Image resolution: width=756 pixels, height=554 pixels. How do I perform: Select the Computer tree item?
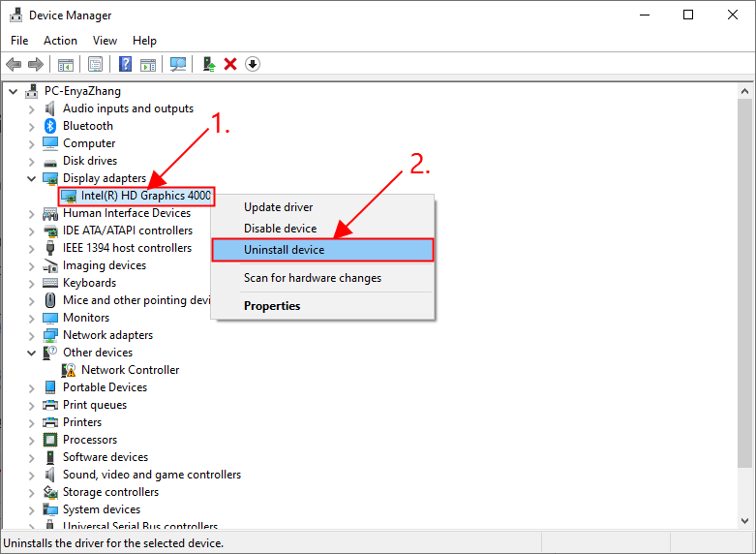[89, 143]
